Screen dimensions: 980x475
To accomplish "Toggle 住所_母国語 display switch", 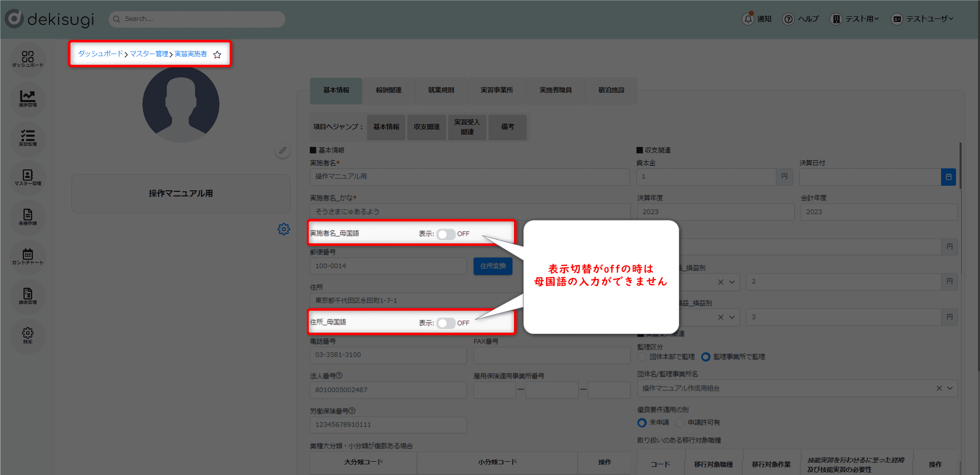I will (x=446, y=323).
